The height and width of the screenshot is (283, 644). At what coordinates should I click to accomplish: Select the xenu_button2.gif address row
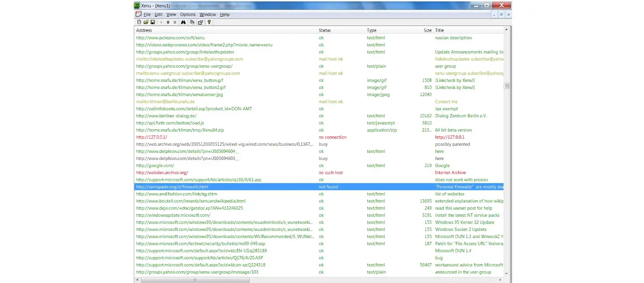(319, 88)
